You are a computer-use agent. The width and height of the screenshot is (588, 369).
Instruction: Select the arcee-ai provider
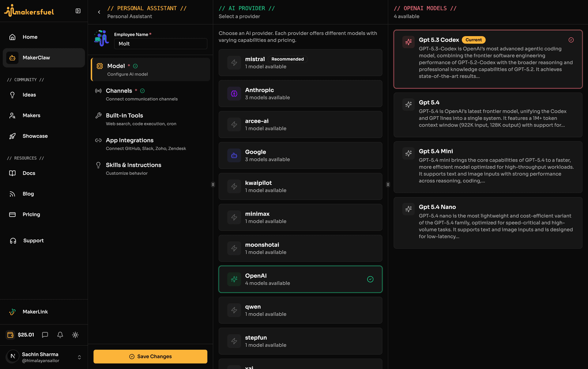pos(300,125)
